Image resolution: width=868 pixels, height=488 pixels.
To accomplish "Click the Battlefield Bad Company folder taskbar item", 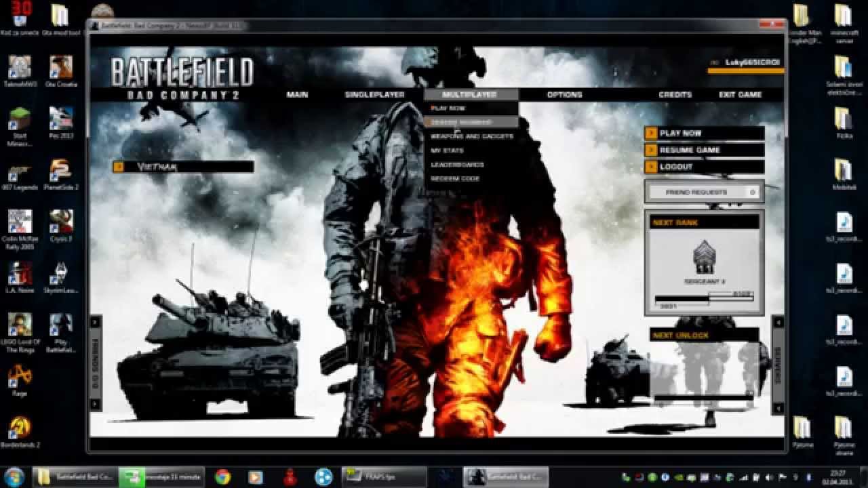I will click(75, 476).
